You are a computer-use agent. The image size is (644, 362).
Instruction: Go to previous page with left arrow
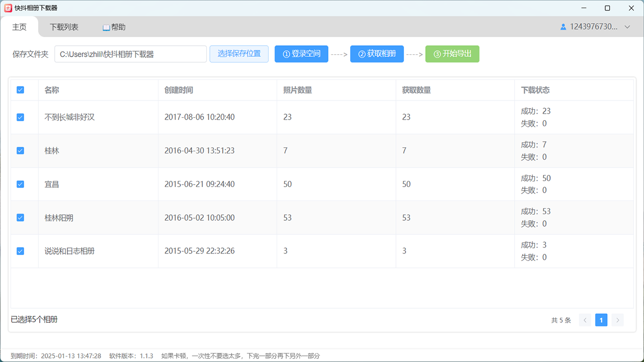coord(585,320)
